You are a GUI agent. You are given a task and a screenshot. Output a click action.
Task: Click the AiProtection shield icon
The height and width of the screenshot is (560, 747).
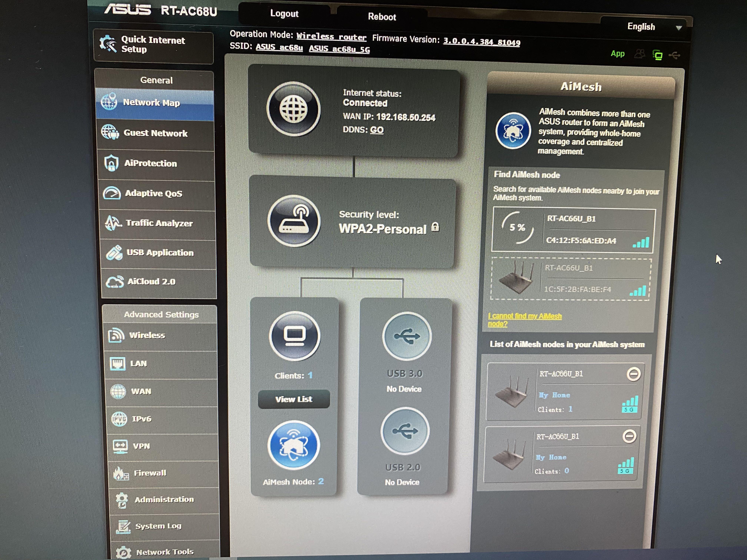pos(111,163)
